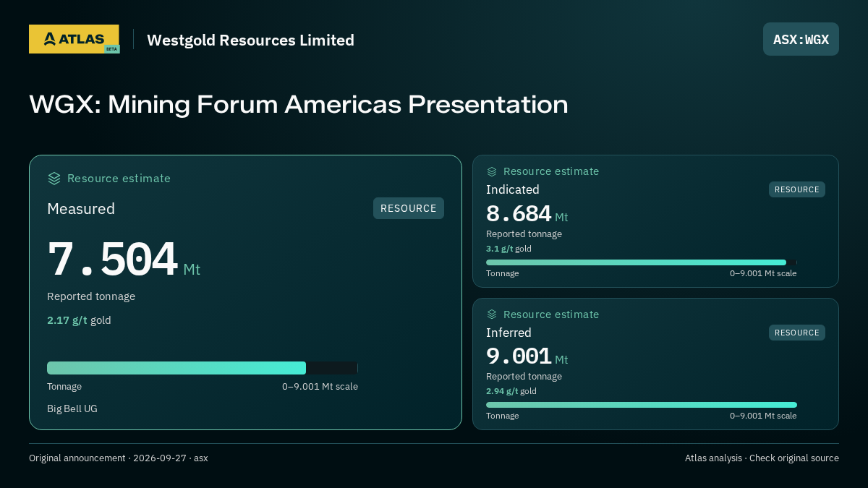Click the Measured heading
868x488 pixels.
click(x=81, y=209)
